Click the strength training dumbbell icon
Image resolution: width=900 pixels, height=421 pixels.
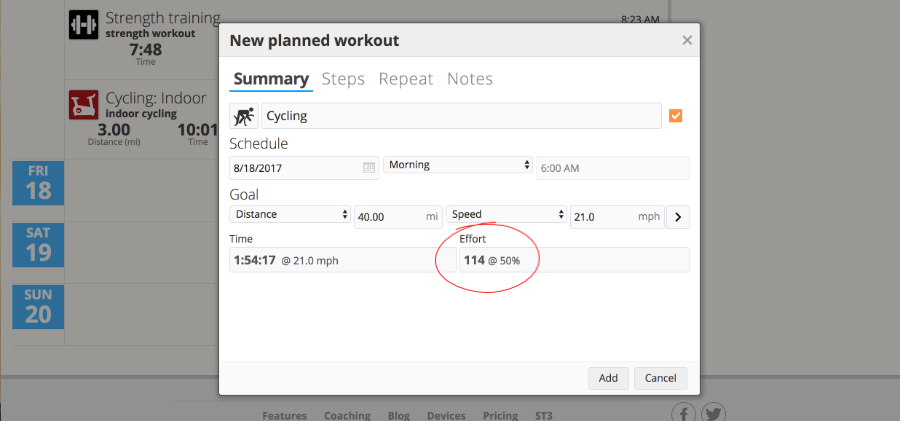click(84, 24)
